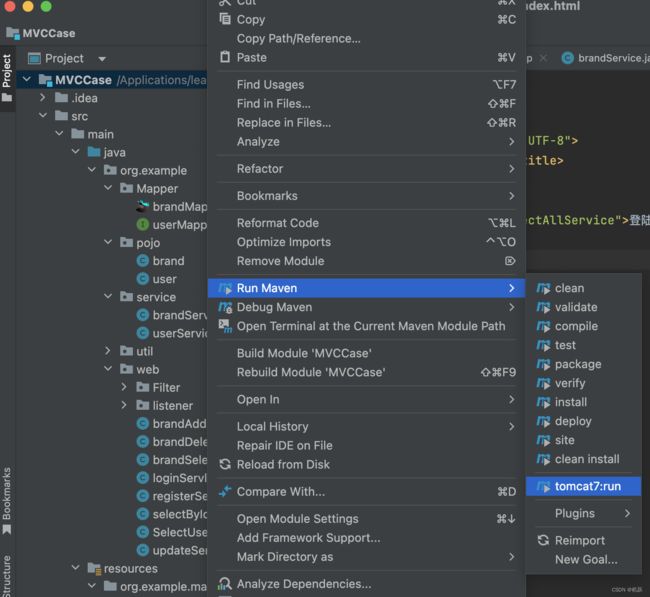Click the Analyze Dependencies icon
This screenshot has height=597, width=650.
pyautogui.click(x=225, y=584)
